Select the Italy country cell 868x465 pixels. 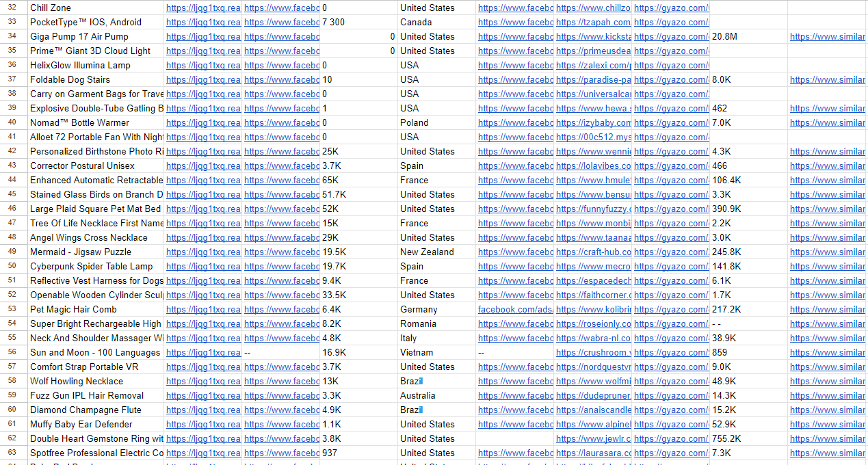[x=436, y=338]
